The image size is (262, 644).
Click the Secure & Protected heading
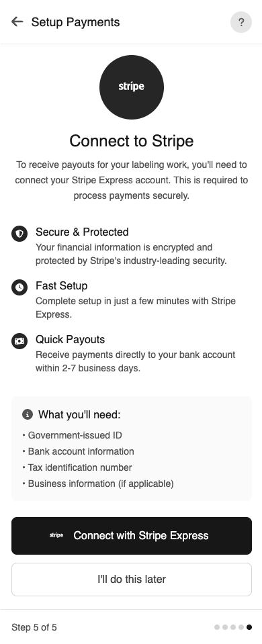point(82,232)
